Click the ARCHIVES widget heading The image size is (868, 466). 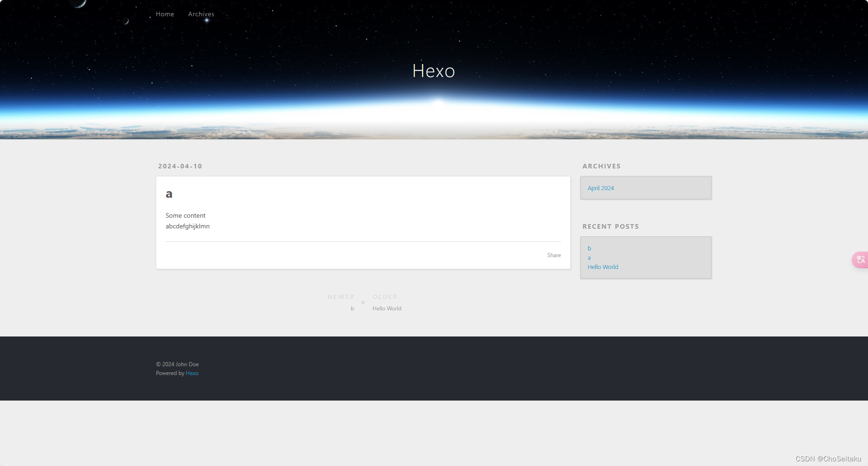tap(601, 166)
